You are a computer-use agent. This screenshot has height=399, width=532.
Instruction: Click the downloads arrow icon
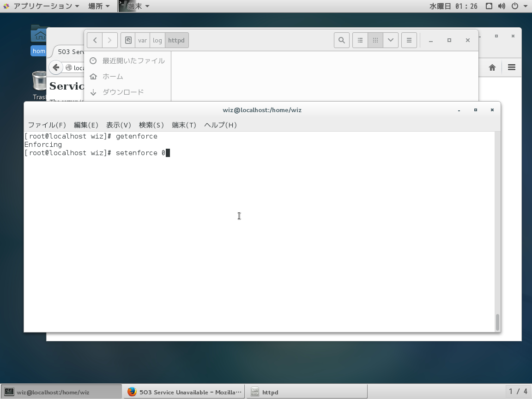[x=93, y=92]
